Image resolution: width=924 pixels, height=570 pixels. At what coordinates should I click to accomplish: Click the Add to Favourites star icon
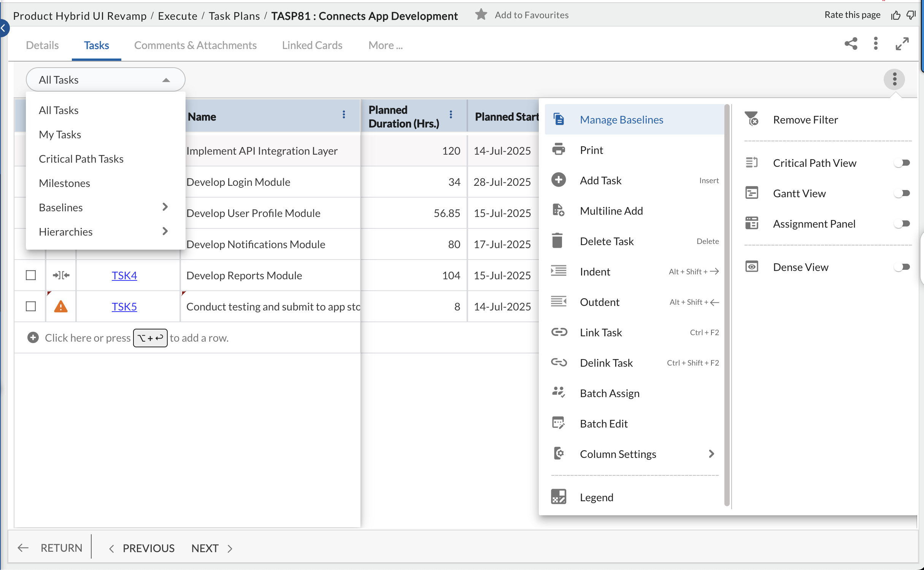tap(481, 15)
